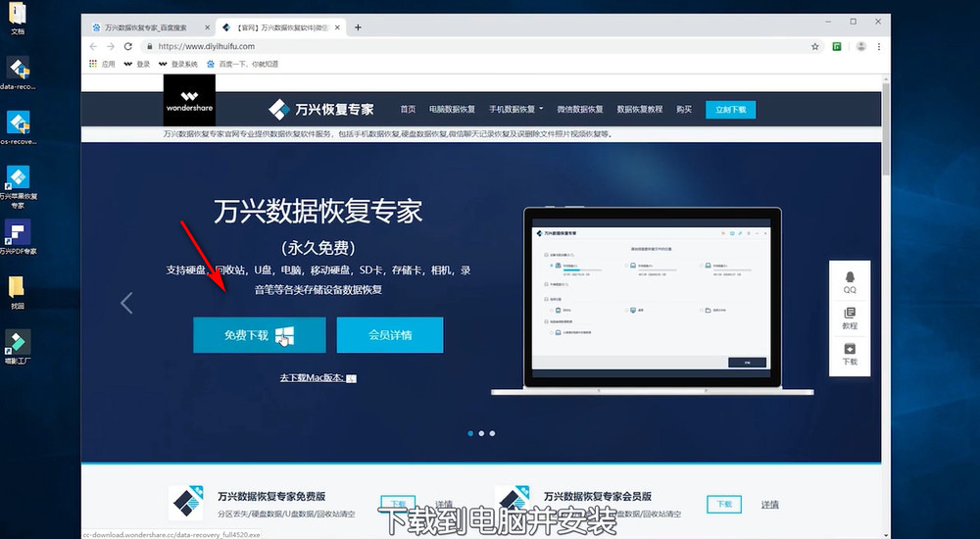The image size is (980, 539).
Task: Launch 万兴苹果恢复专家 desktop shortcut
Action: point(18,186)
